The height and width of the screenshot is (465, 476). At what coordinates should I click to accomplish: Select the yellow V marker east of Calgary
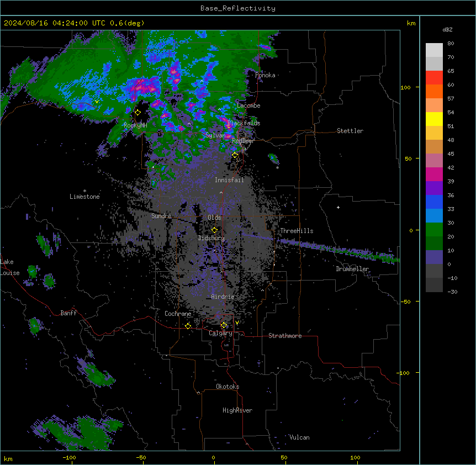coord(237,323)
